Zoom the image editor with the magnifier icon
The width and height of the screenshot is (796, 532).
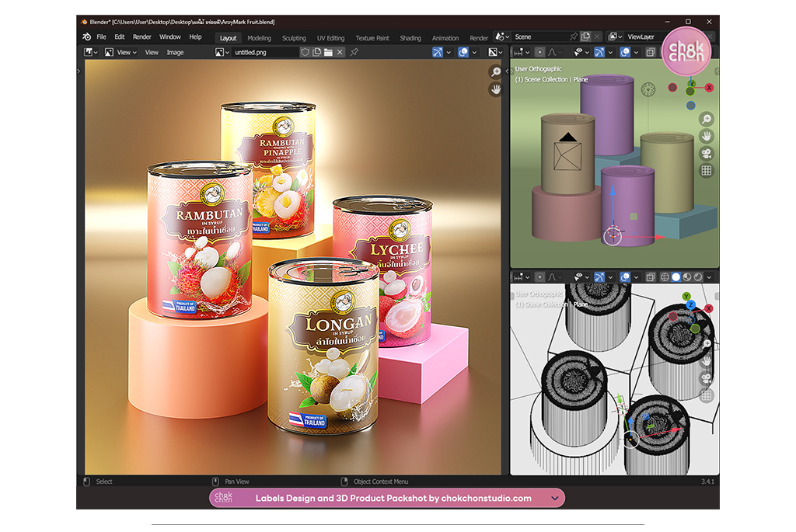pos(495,72)
